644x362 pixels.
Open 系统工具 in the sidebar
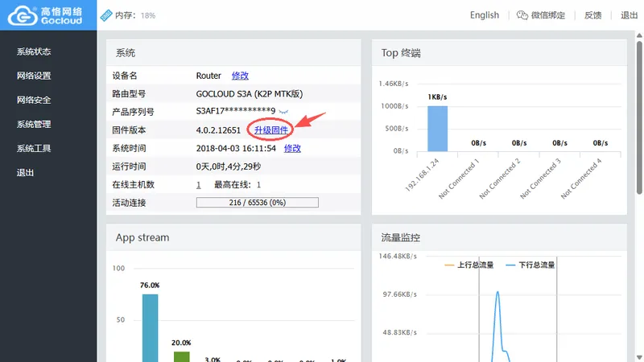[x=34, y=149]
